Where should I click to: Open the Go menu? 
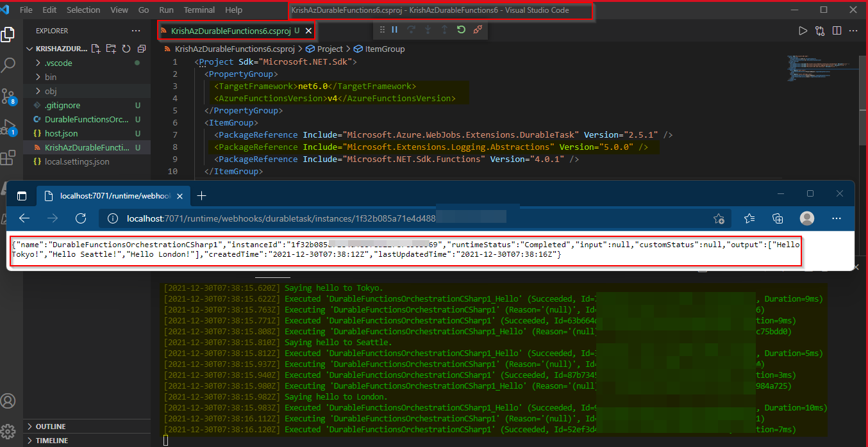pos(144,10)
